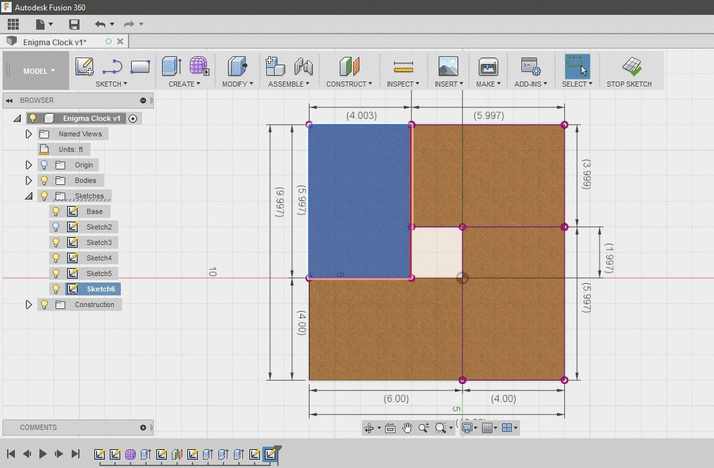Click the Add-Ins scripts icon
The width and height of the screenshot is (714, 468).
tap(530, 66)
